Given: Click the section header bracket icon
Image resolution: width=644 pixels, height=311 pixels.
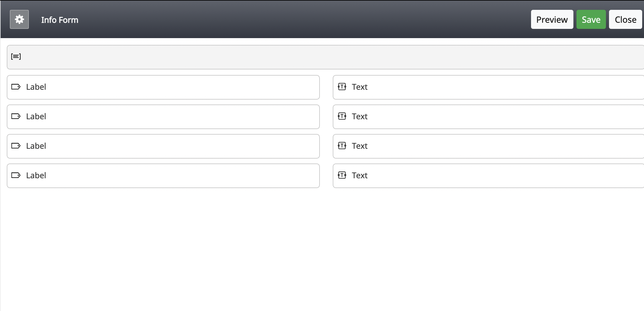Looking at the screenshot, I should point(16,56).
